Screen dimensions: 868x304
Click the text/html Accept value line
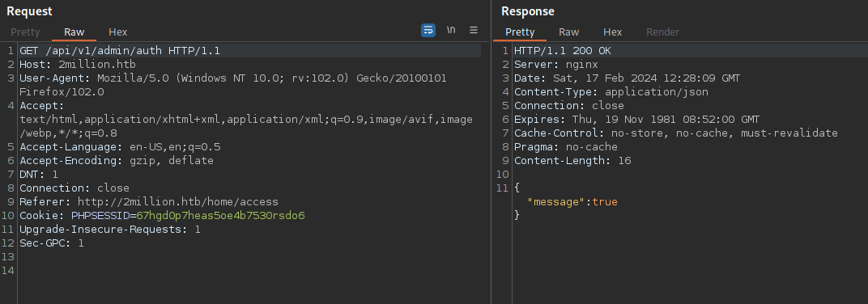pyautogui.click(x=246, y=120)
